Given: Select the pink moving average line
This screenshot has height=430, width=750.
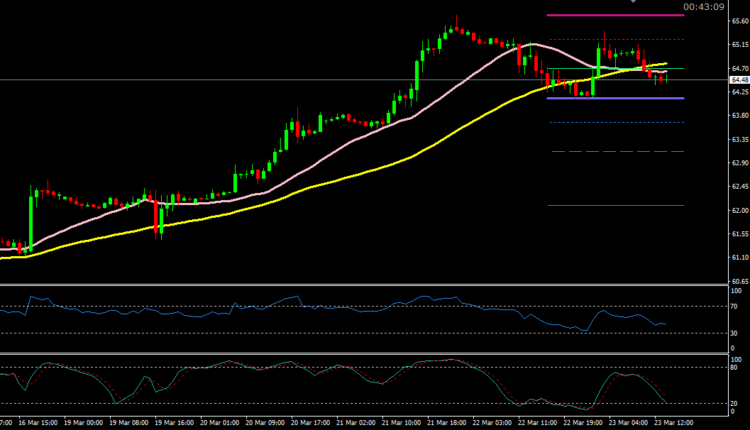Looking at the screenshot, I should click(300, 168).
